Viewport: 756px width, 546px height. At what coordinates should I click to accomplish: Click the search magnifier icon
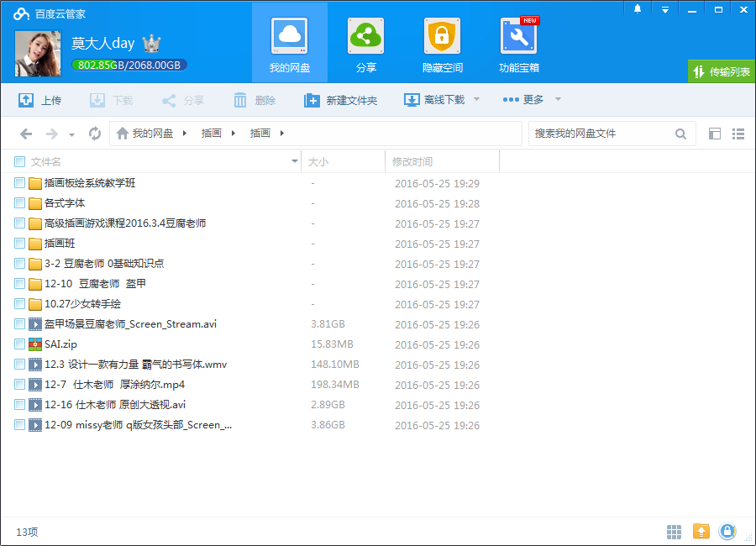[x=680, y=134]
